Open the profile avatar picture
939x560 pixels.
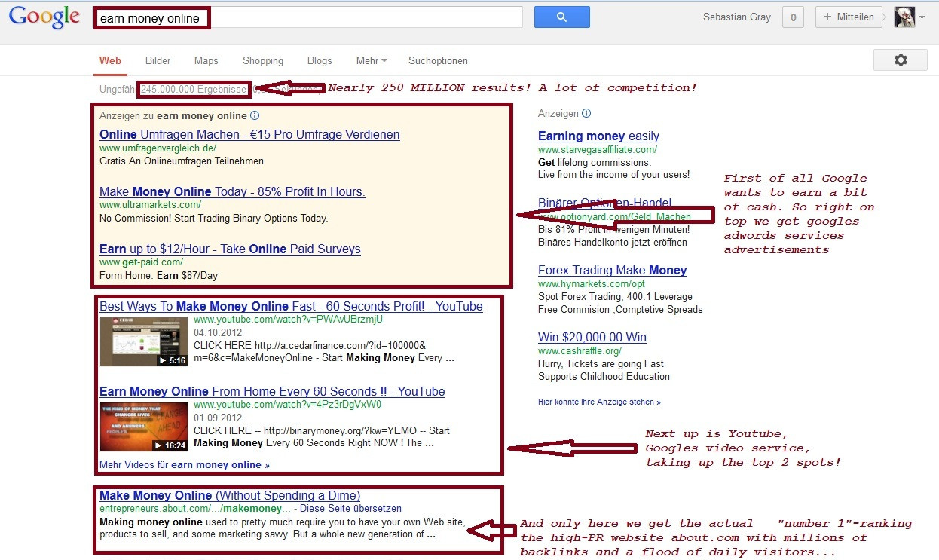(904, 17)
